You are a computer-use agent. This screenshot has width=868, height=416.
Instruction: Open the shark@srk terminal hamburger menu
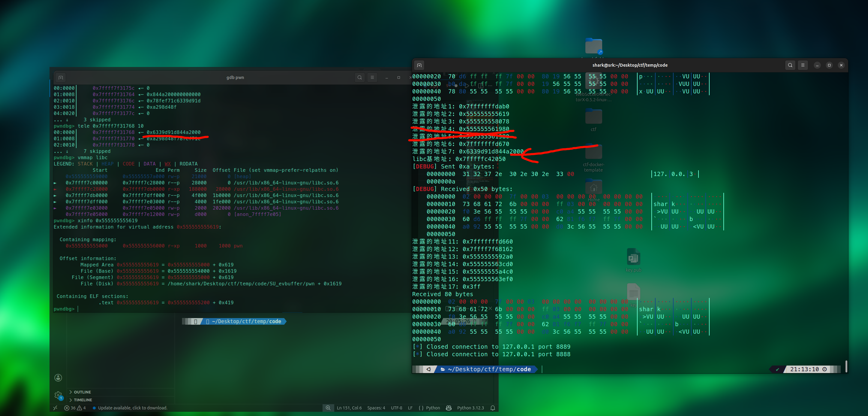click(x=803, y=65)
